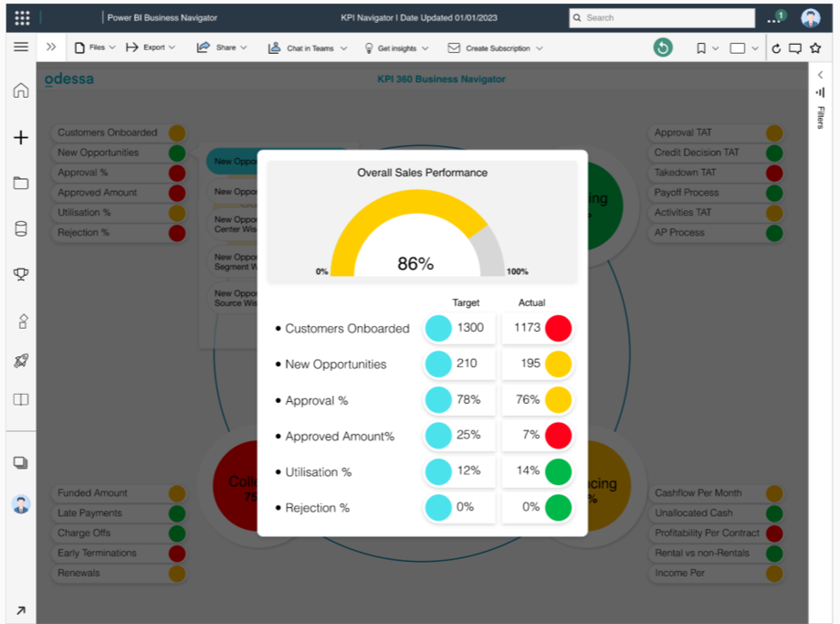Screen dimensions: 840x624
Task: Click the plus Create icon in sidebar
Action: click(x=21, y=138)
